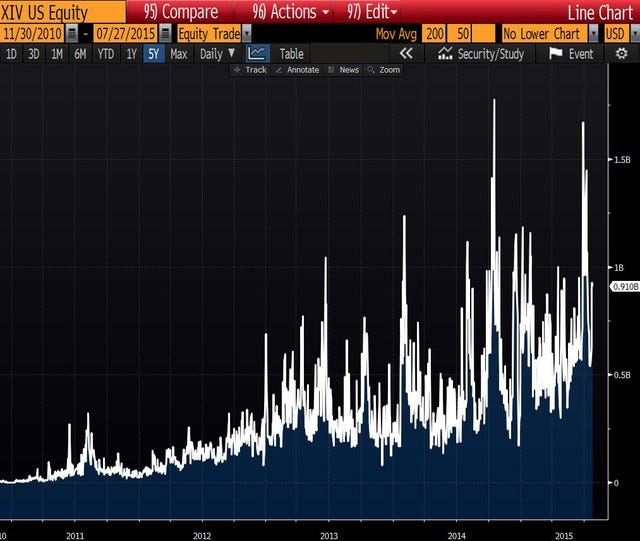Viewport: 640px width, 541px height.
Task: Collapse toolbar with double chevron arrows
Action: click(405, 53)
